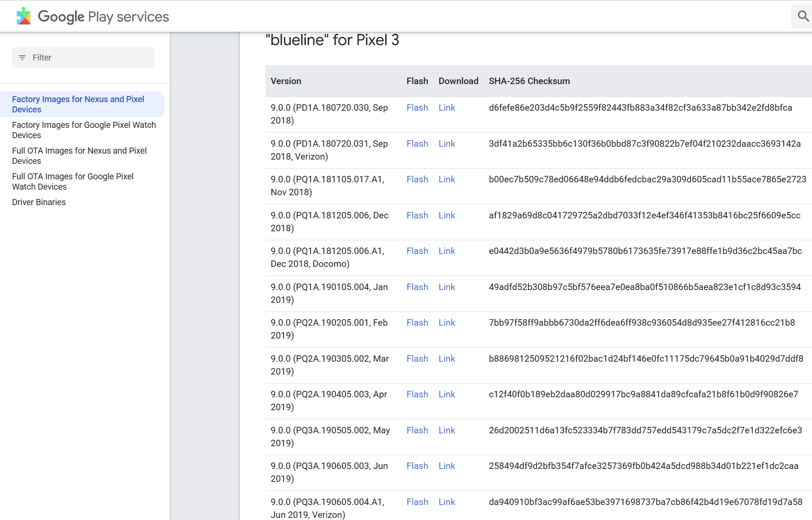Click the Download column header

coord(459,81)
